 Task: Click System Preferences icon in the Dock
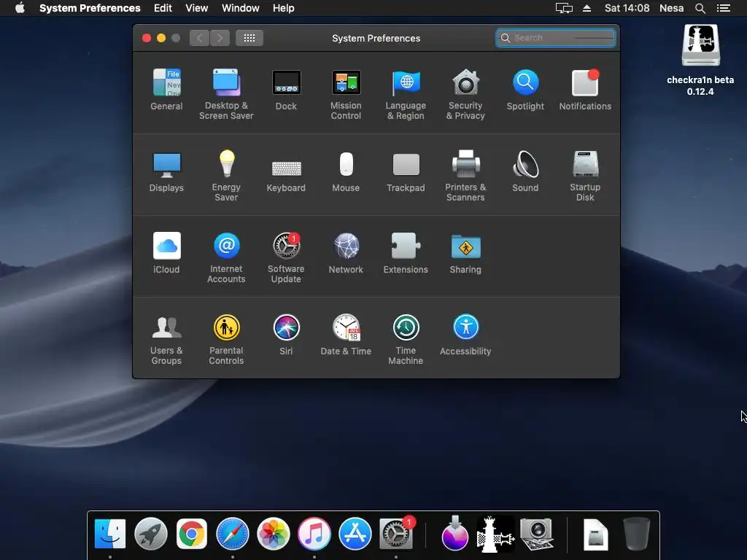coord(396,534)
